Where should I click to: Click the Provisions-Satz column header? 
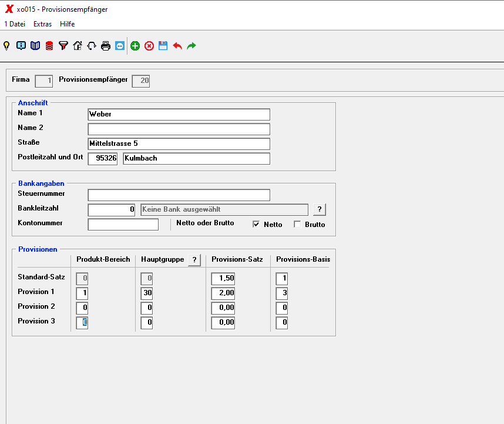[x=237, y=259]
